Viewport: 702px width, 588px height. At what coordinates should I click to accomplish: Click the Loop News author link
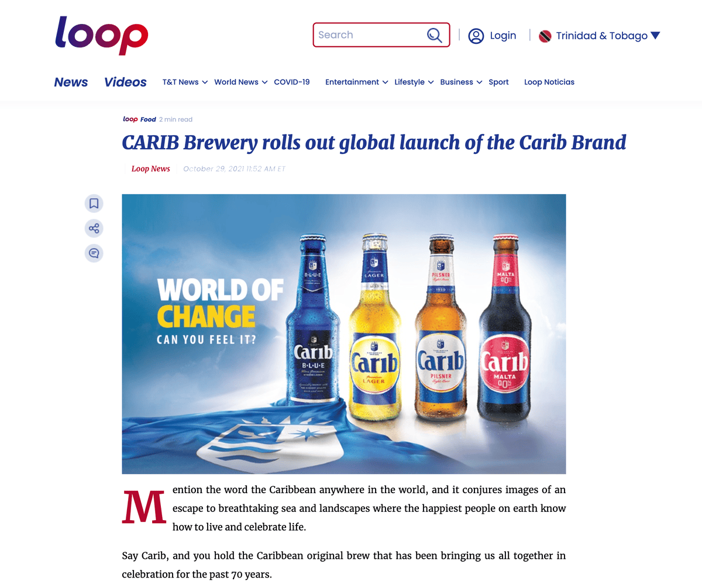click(150, 169)
